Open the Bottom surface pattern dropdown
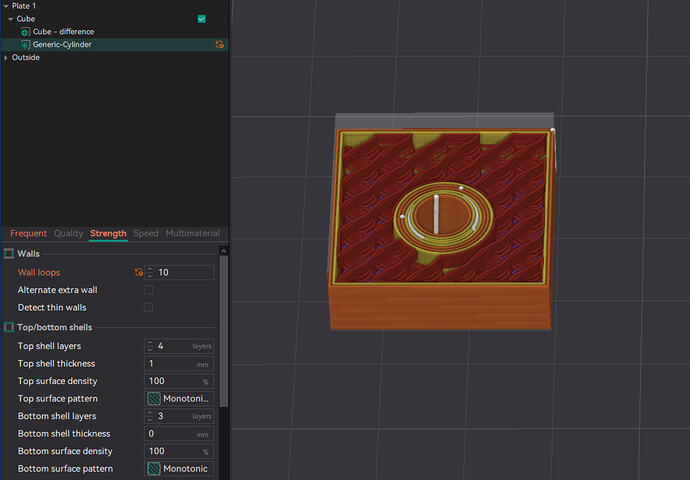Viewport: 690px width, 480px height. click(x=179, y=469)
